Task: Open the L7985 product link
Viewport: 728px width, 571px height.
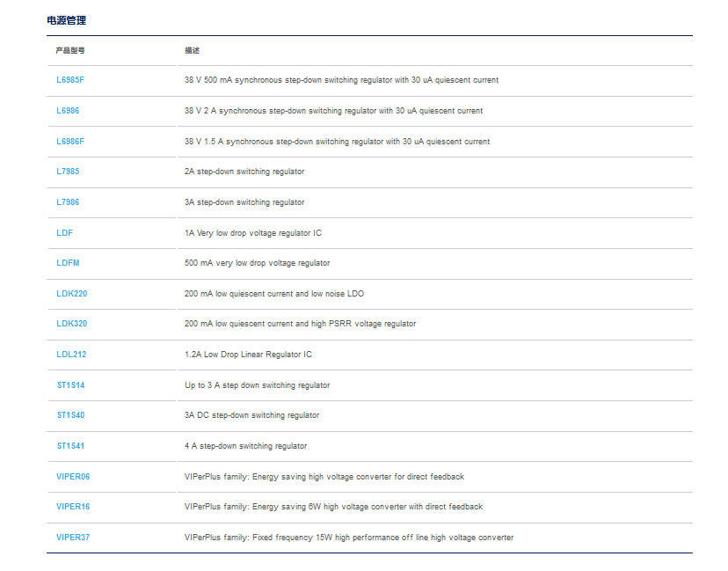Action: click(68, 172)
